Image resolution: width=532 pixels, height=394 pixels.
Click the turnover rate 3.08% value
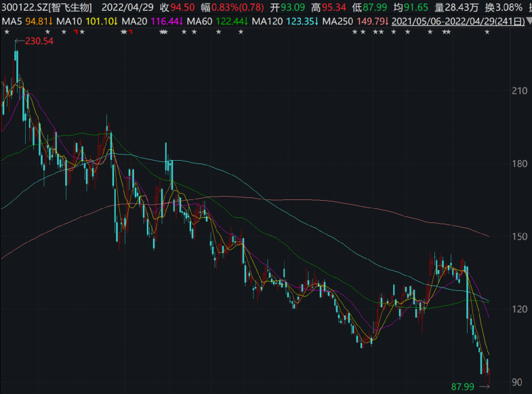coord(509,7)
